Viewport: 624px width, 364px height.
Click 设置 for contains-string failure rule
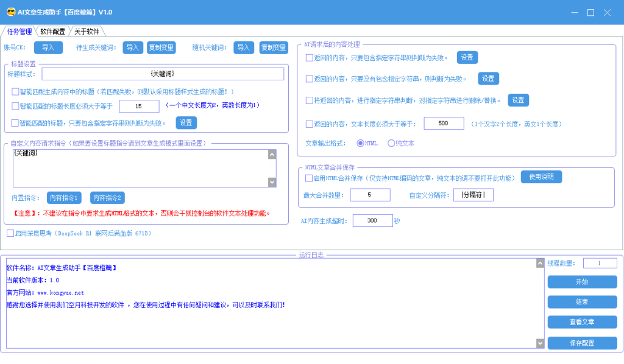coord(467,58)
